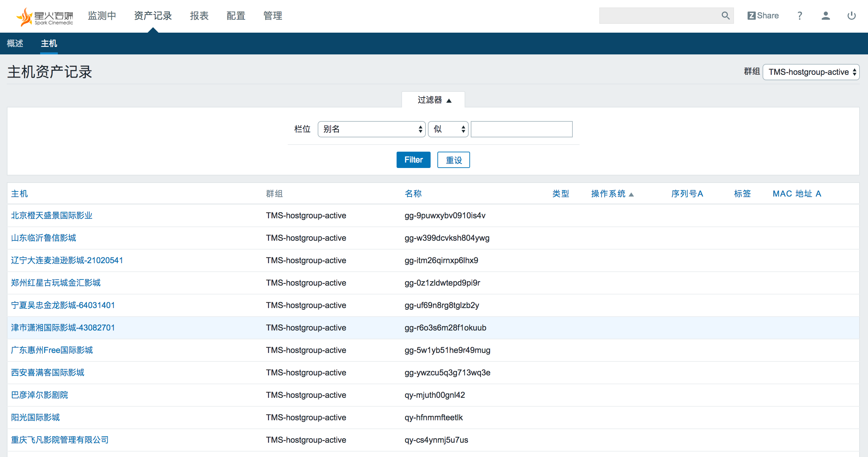Click name cell gg-w399dcvksh804ywg

[x=447, y=238]
